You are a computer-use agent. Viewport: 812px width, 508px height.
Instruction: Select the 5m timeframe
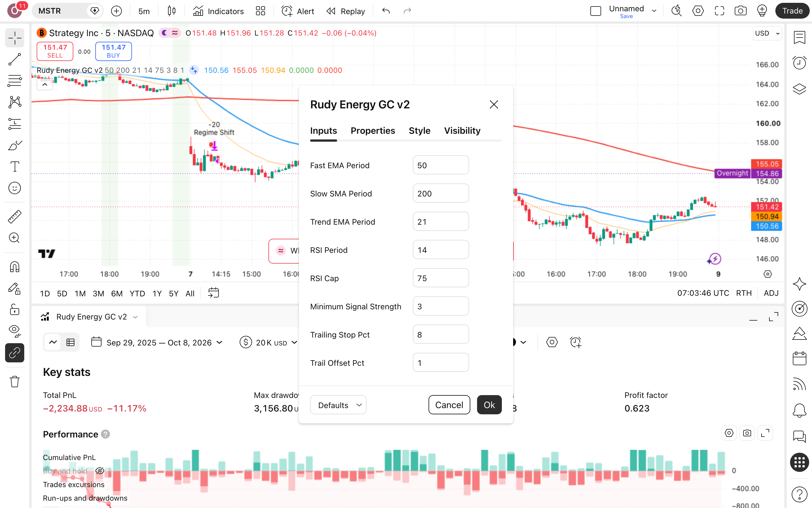coord(144,11)
